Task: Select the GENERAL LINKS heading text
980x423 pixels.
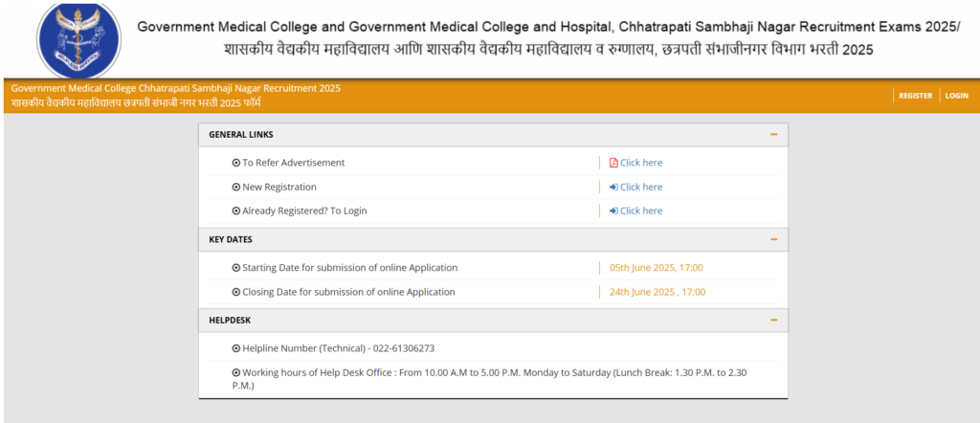Action: 240,134
